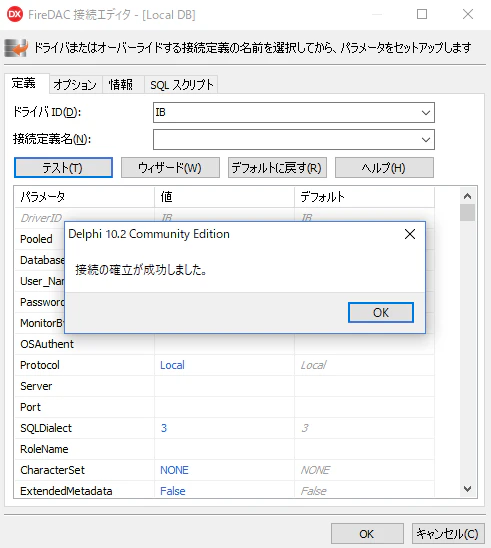Select the ExtendedMetadata parameter row

point(224,490)
